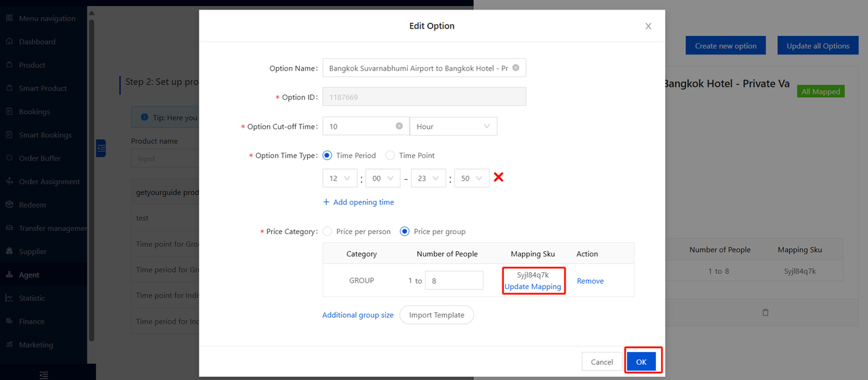The width and height of the screenshot is (868, 380).
Task: Close the Edit Option dialog
Action: (x=648, y=26)
